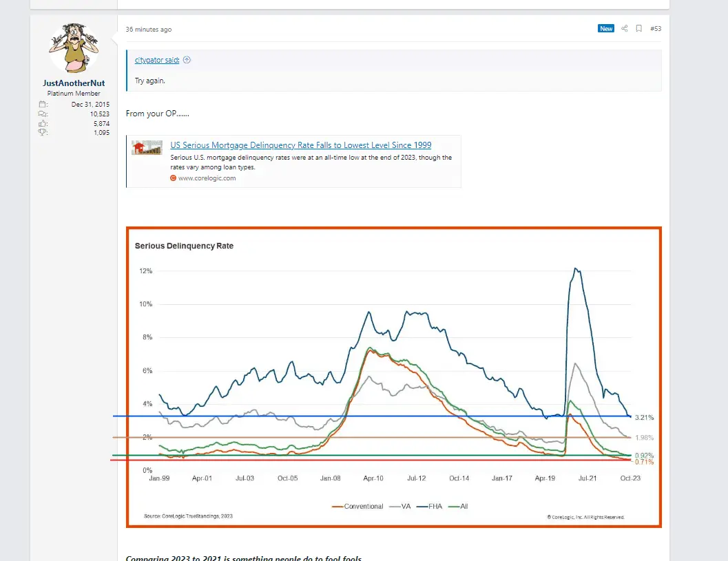The width and height of the screenshot is (728, 561).
Task: Click the post number #53 permalink
Action: tap(655, 29)
